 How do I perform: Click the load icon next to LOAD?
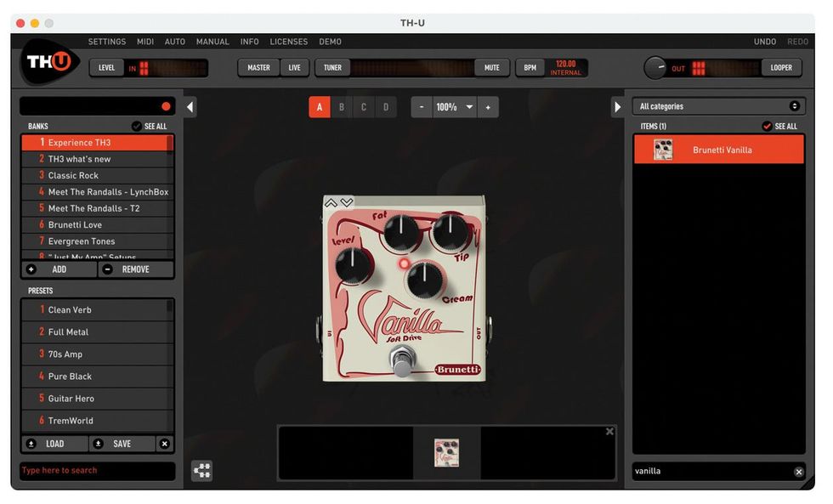[x=31, y=444]
